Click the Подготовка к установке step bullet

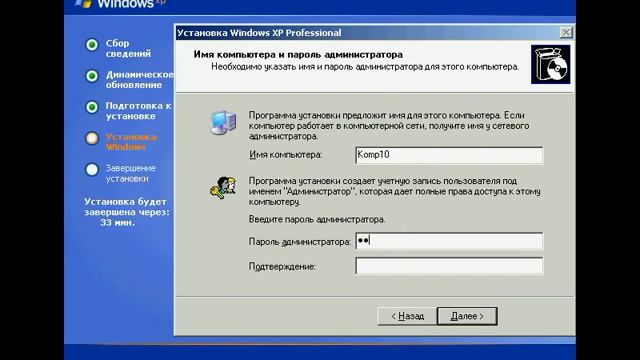pos(92,107)
